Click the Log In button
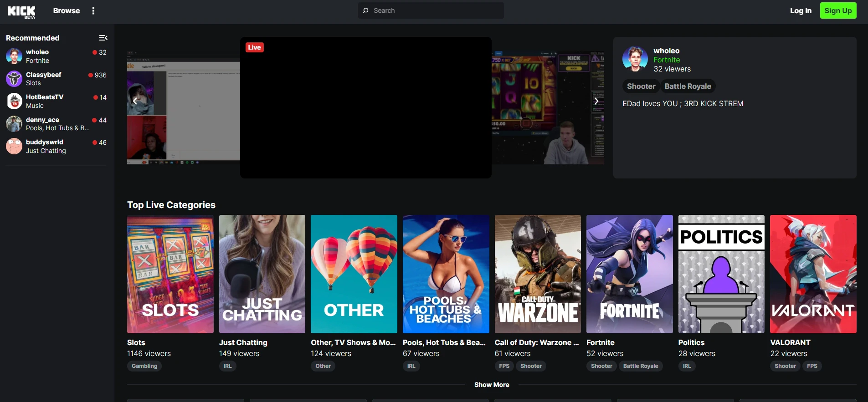This screenshot has width=868, height=402. click(x=801, y=10)
